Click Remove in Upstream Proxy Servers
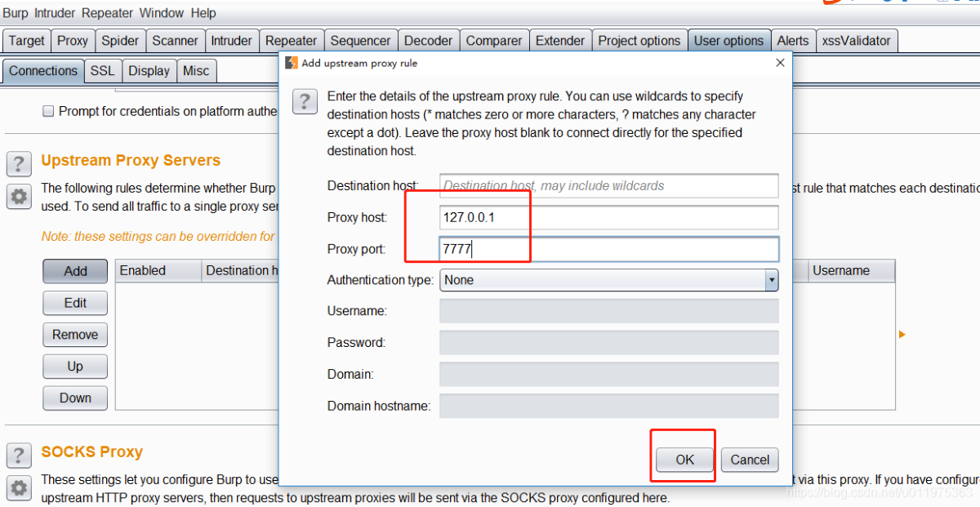The width and height of the screenshot is (980, 507). (75, 335)
